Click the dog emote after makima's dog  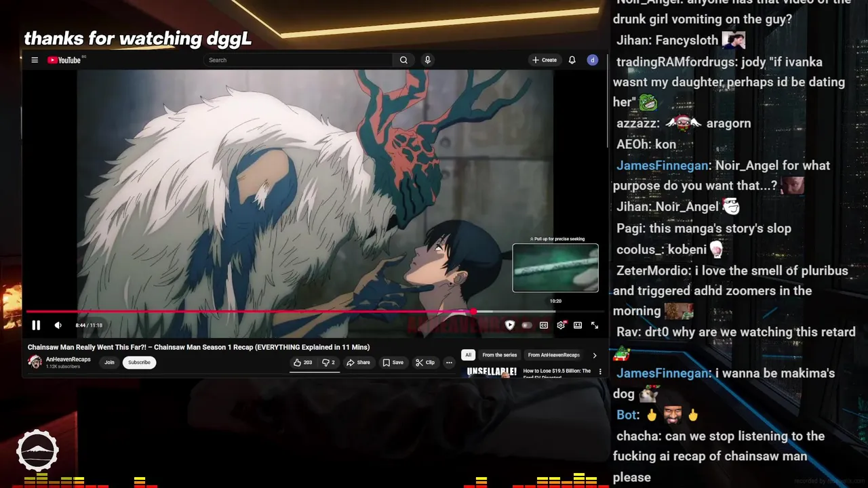tap(648, 394)
